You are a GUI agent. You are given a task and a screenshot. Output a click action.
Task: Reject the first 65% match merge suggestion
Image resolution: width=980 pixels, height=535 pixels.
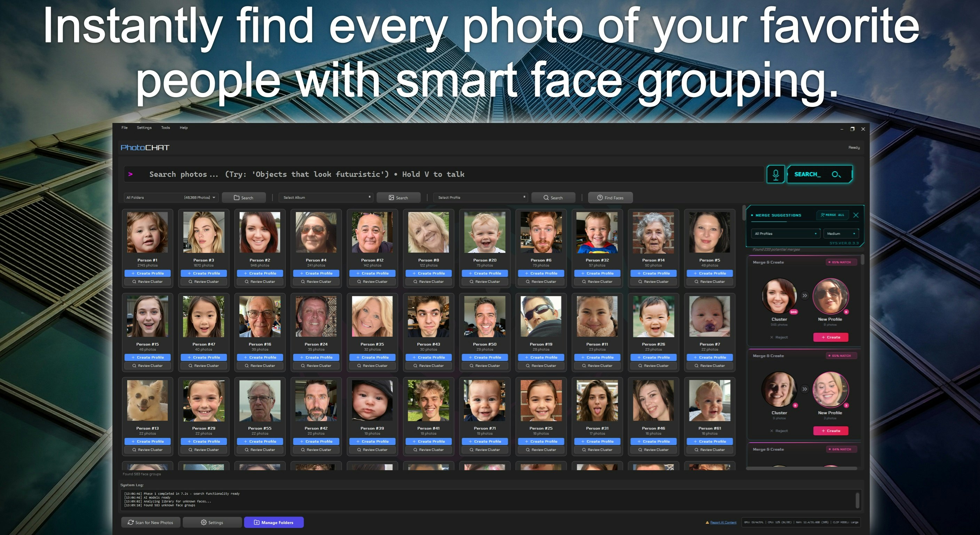(779, 337)
